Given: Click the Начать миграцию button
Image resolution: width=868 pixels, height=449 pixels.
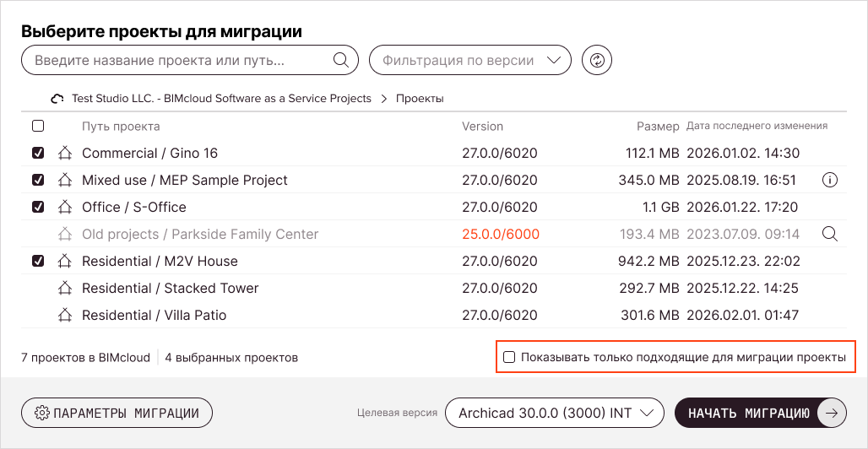Looking at the screenshot, I should [x=761, y=413].
